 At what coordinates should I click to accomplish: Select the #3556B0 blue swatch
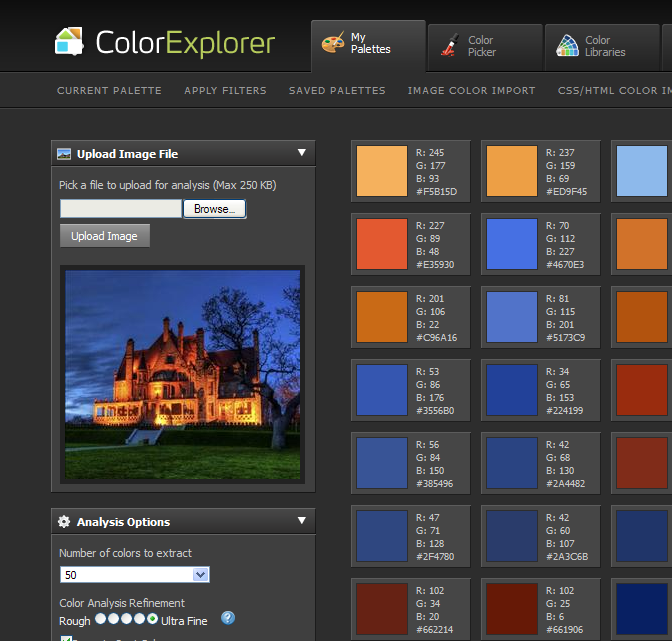382,390
